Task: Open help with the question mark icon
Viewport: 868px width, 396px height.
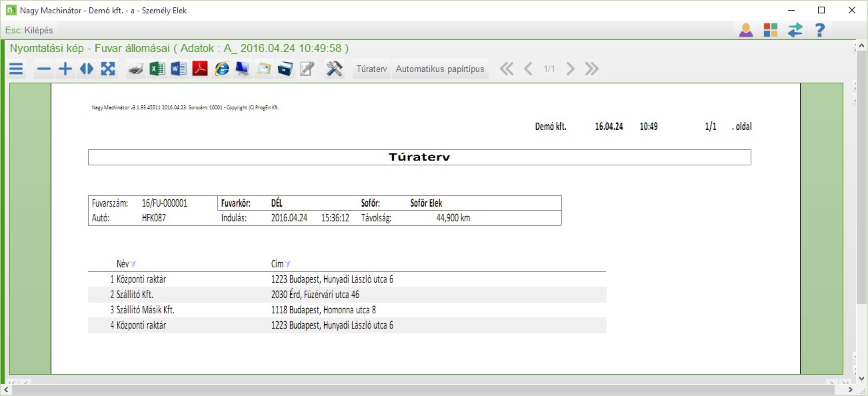Action: 820,30
